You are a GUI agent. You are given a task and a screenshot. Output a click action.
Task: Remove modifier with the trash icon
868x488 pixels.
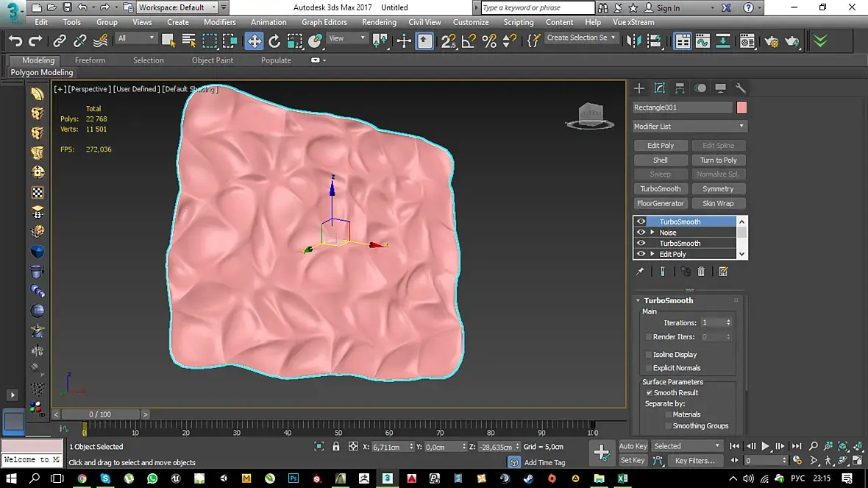[x=701, y=272]
